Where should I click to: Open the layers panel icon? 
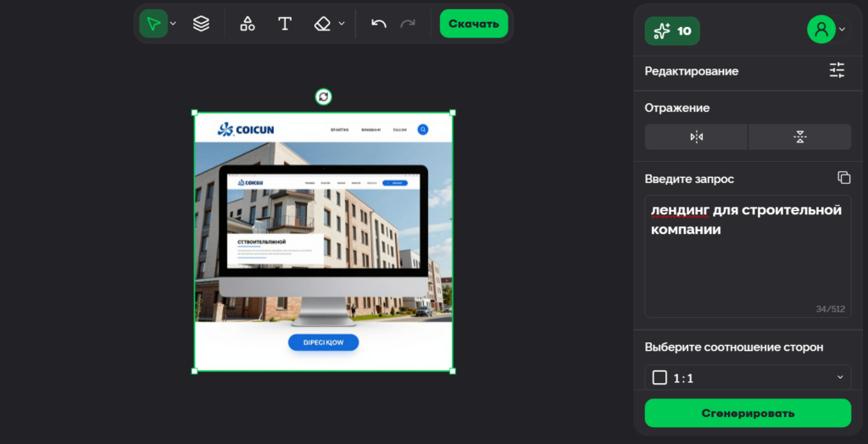click(201, 24)
